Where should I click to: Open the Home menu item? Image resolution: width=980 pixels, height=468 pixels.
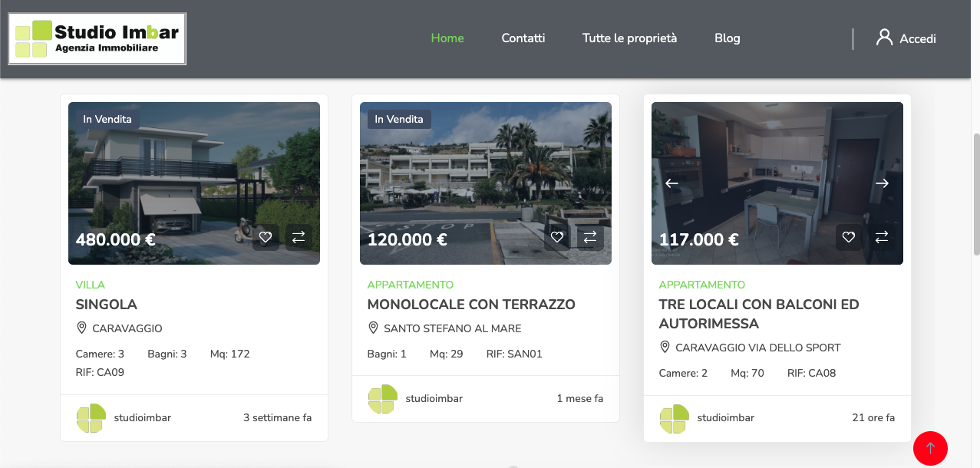point(447,38)
